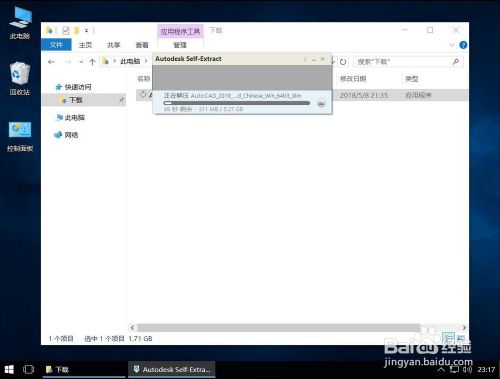Click the horizontal scrollbar thumb

pyautogui.click(x=278, y=328)
